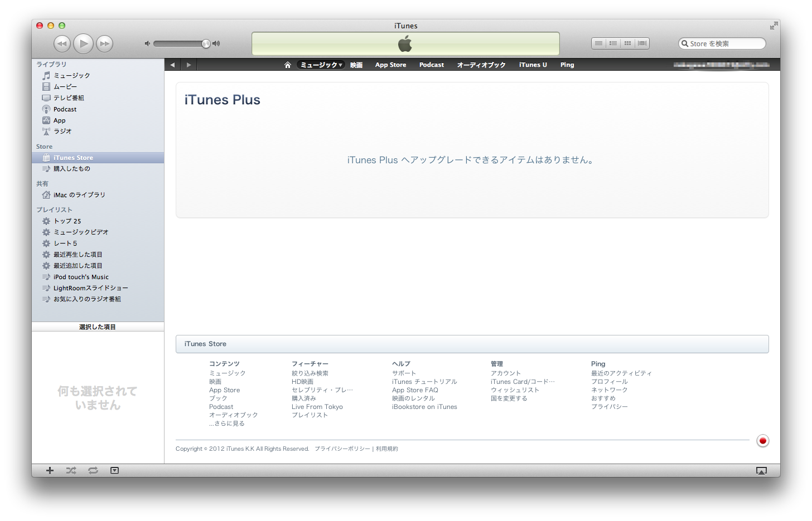Go forward in the store navigation
Screen dimensions: 812x521
point(188,65)
